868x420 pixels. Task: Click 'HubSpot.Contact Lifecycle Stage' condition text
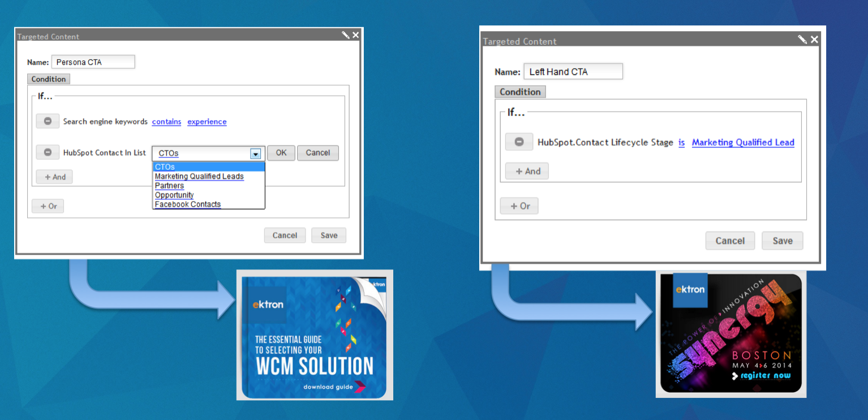click(605, 143)
